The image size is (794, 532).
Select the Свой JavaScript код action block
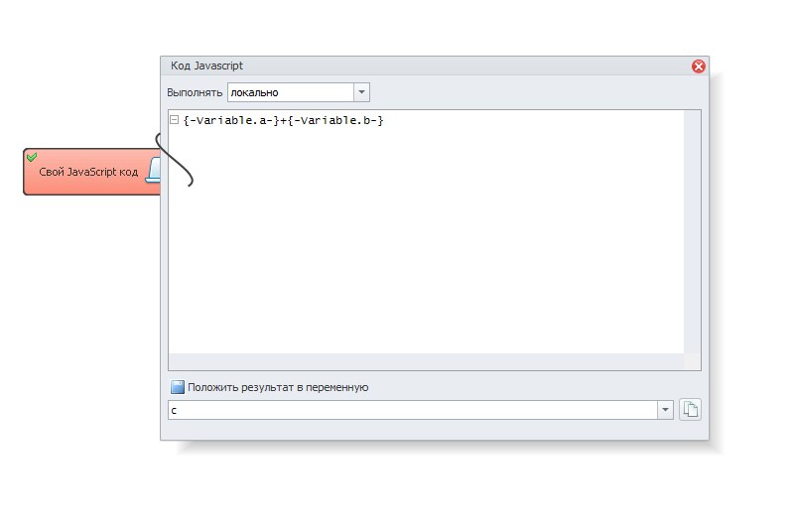click(91, 172)
